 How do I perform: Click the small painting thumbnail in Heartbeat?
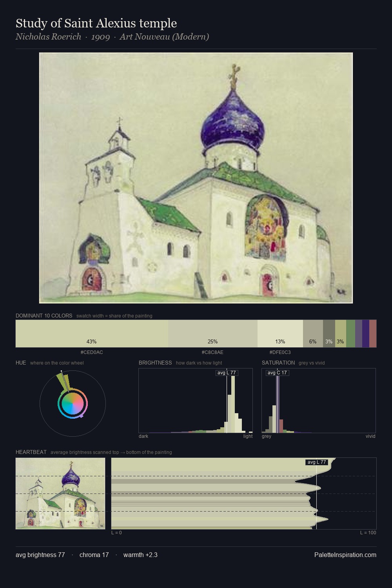click(60, 494)
